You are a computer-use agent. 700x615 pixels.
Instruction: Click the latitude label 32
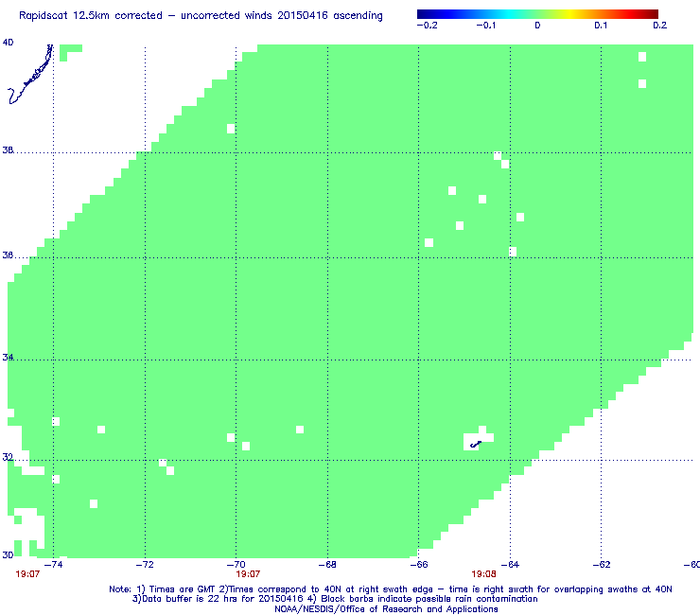pyautogui.click(x=8, y=457)
